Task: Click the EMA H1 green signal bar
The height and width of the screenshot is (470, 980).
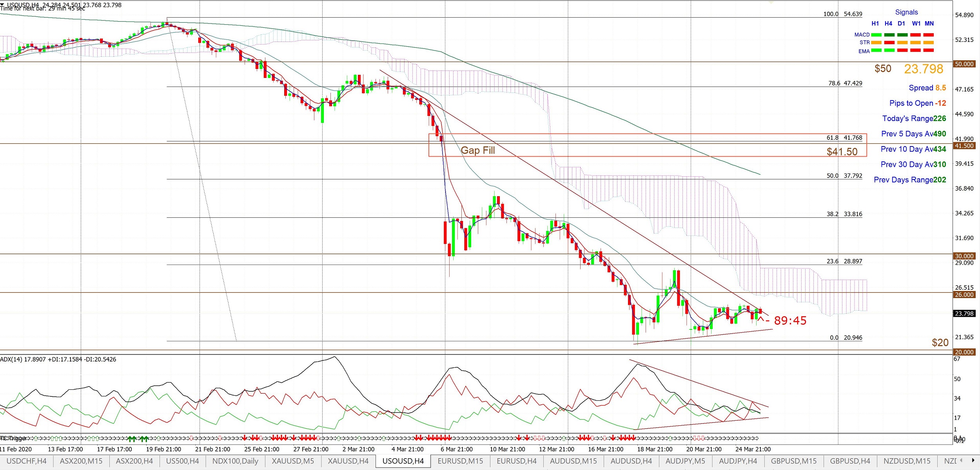Action: pyautogui.click(x=876, y=50)
